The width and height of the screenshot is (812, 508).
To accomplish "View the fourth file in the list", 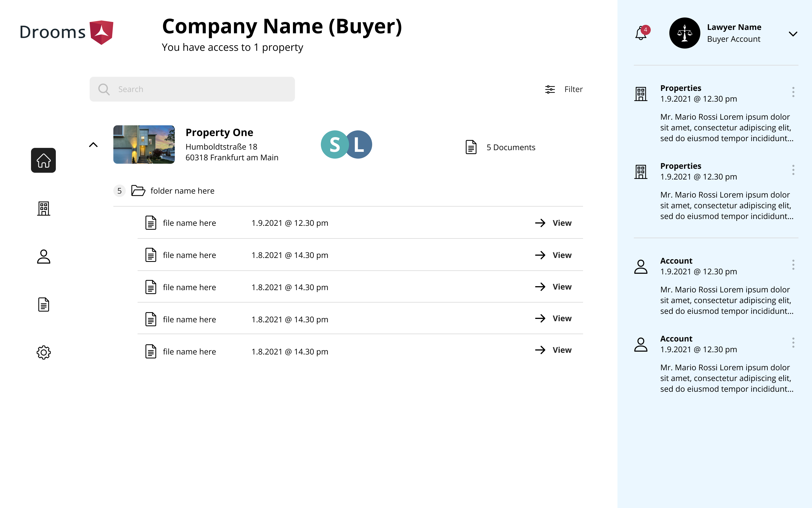I will [553, 318].
